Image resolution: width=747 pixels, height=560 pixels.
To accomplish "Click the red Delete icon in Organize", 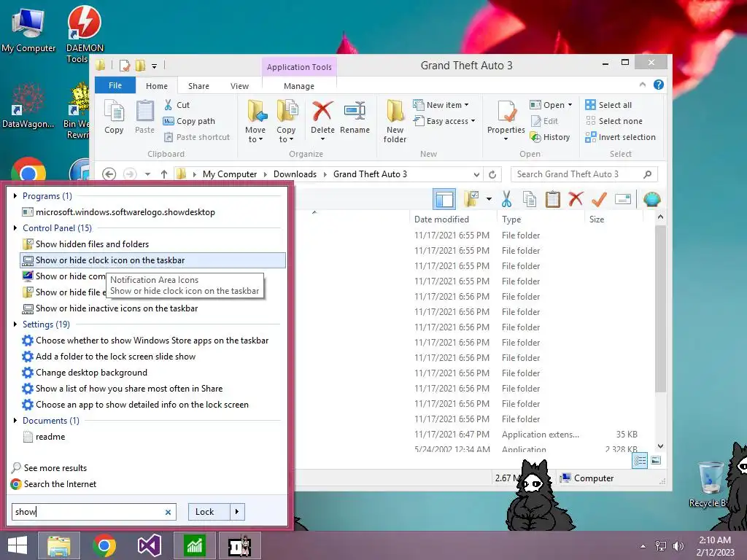I will pos(322,111).
